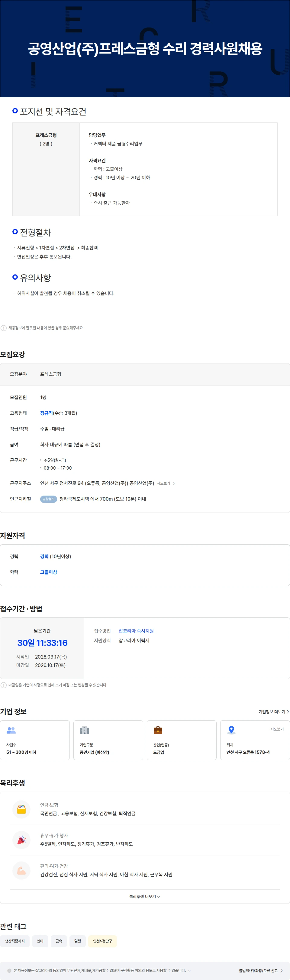The height and width of the screenshot is (980, 290).
Task: Click the 문의 link under job details
Action: (x=66, y=328)
